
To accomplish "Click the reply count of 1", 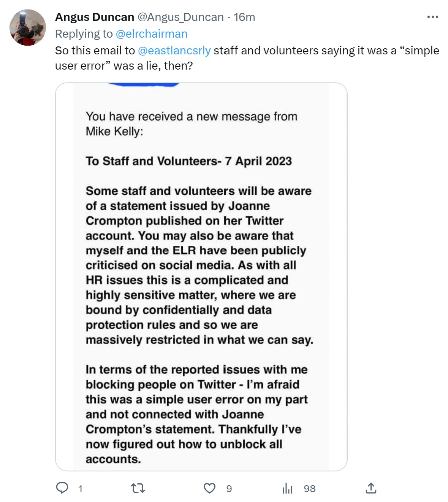I will pos(80,489).
